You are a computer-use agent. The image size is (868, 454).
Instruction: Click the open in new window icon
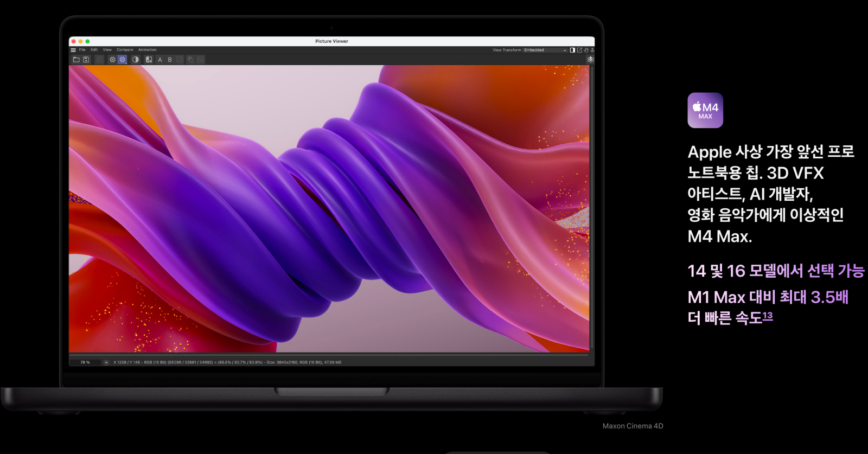[579, 50]
